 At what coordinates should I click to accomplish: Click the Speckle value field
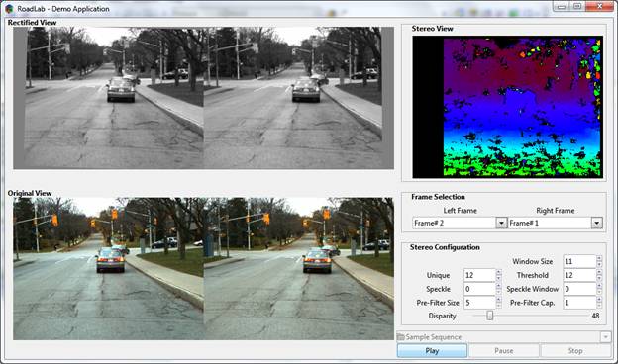tap(479, 289)
